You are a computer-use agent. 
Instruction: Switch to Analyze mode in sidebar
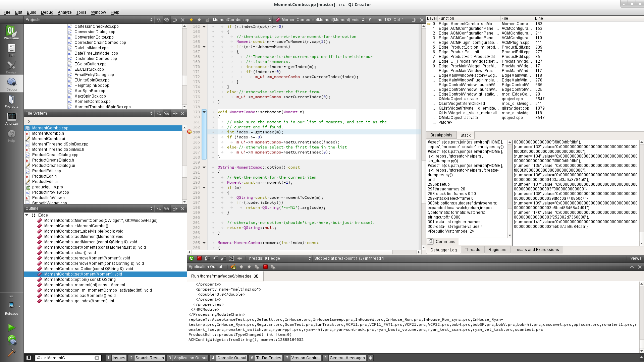tap(11, 118)
